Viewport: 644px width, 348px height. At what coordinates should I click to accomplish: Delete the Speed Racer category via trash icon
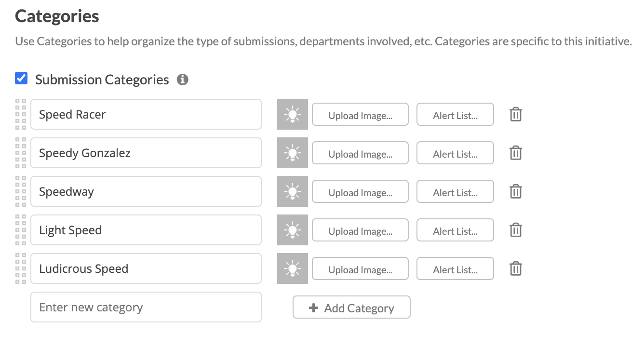point(516,114)
